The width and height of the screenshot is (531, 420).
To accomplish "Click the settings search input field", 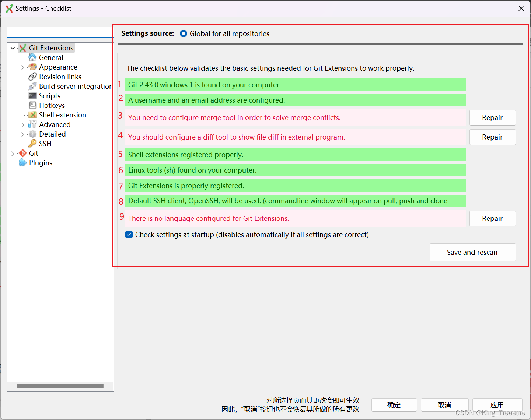I will (x=60, y=32).
